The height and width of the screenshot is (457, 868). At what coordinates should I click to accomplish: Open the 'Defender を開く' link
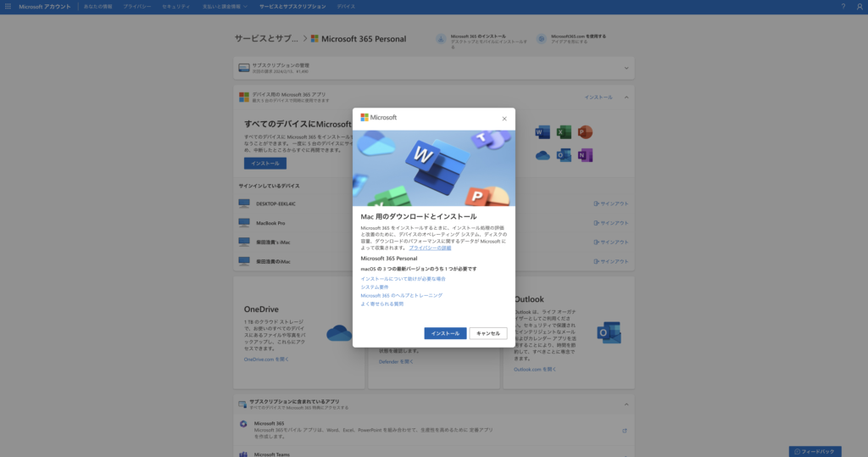pos(396,362)
